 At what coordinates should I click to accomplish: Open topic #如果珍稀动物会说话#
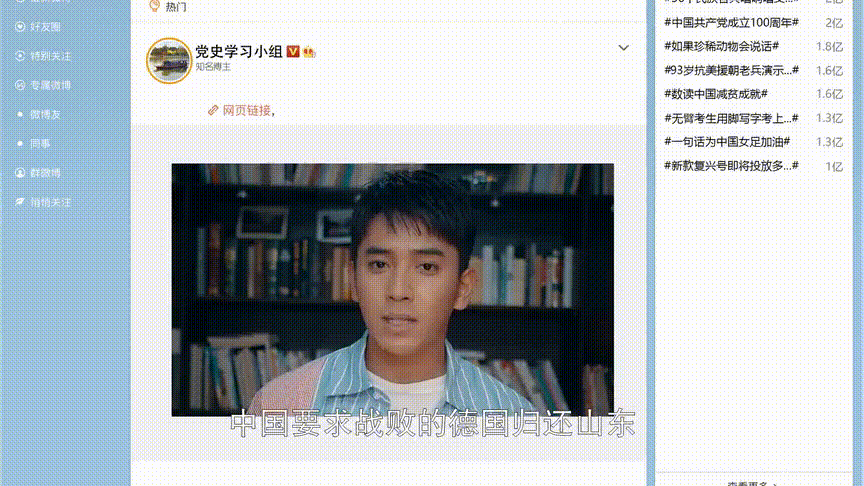click(721, 46)
